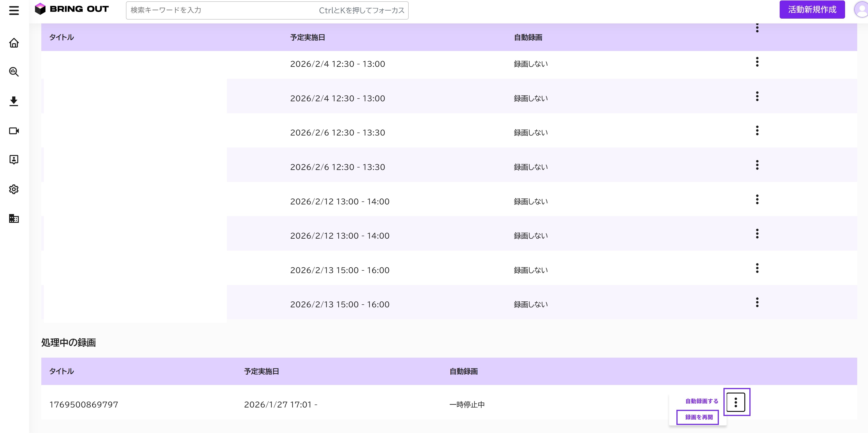This screenshot has height=433, width=868.
Task: Open the three-dot menu in the upper table header
Action: 757,28
